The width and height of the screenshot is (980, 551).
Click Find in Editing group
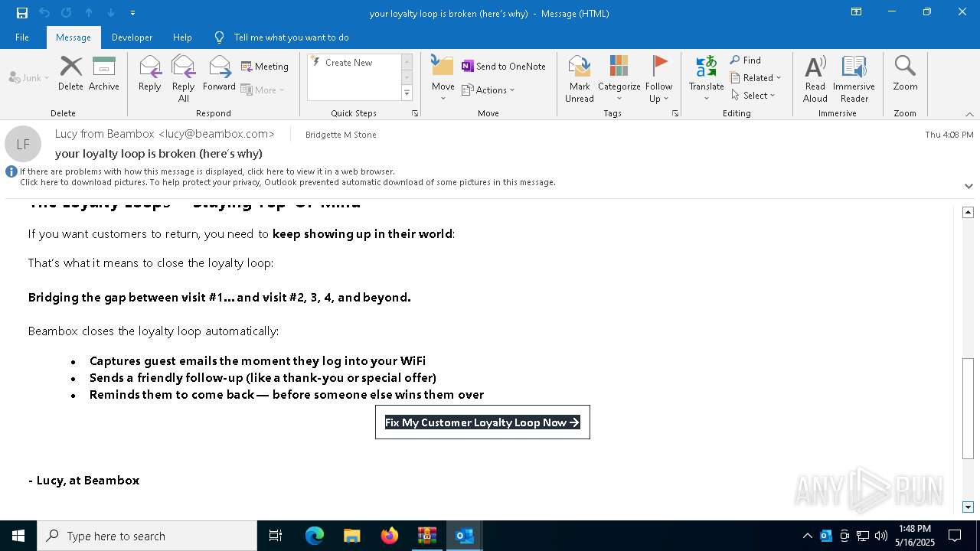(x=746, y=60)
